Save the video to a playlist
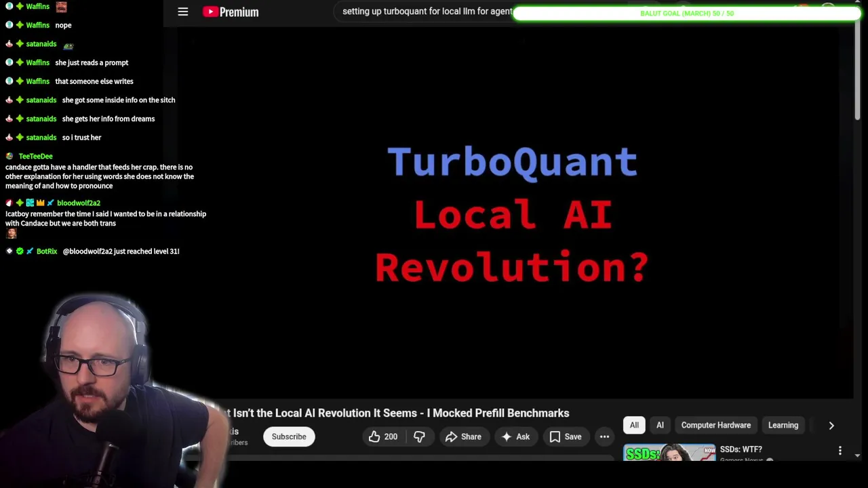The height and width of the screenshot is (488, 868). (x=566, y=437)
